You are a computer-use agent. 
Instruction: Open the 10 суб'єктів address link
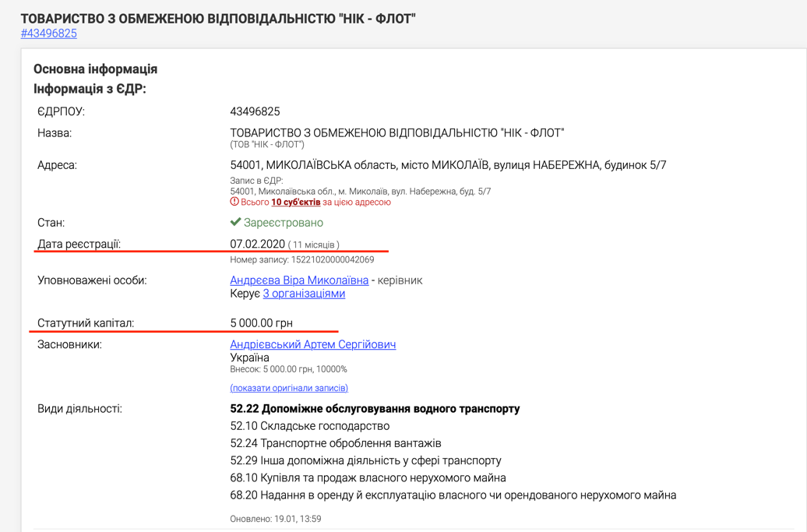[x=295, y=203]
